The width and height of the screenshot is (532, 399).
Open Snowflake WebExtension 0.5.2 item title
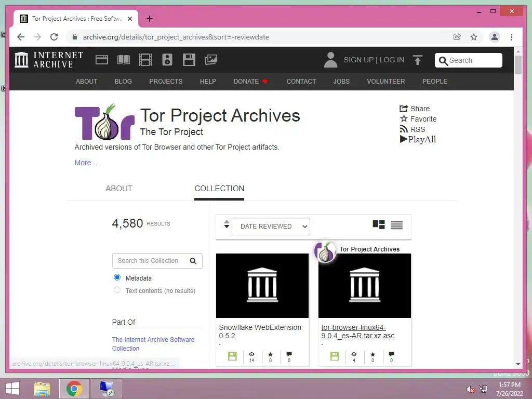(260, 331)
